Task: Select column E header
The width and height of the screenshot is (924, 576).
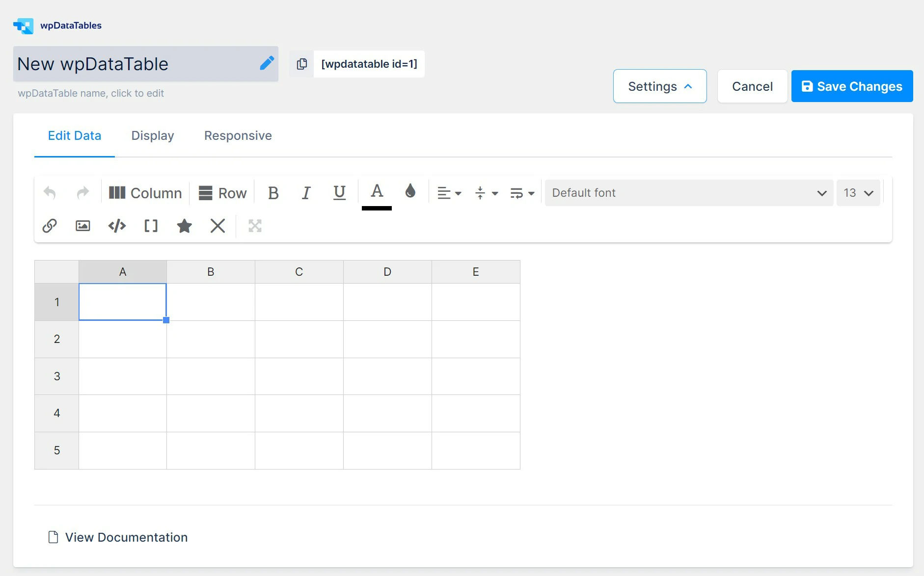Action: [476, 272]
